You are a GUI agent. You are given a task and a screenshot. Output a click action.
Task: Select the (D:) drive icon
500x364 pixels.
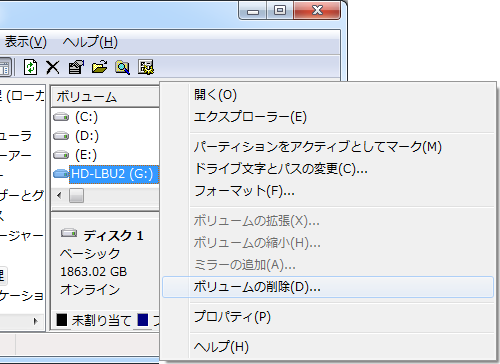[x=61, y=136]
